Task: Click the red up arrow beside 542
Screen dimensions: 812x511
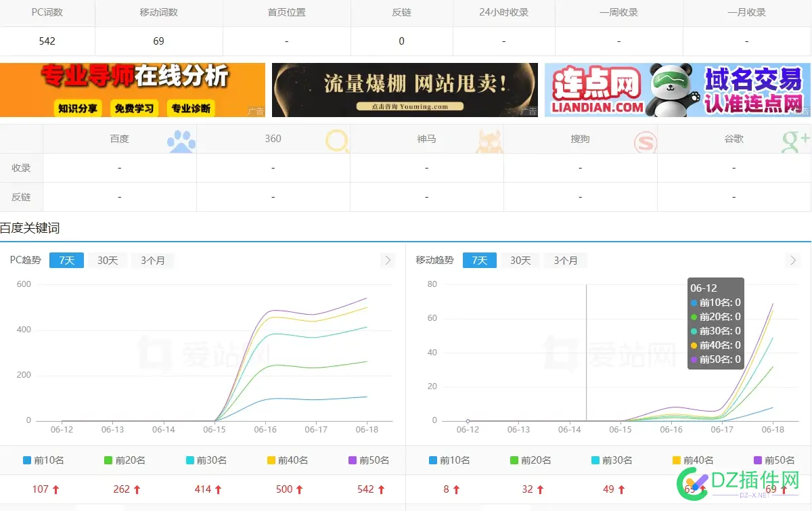Action: coord(380,489)
